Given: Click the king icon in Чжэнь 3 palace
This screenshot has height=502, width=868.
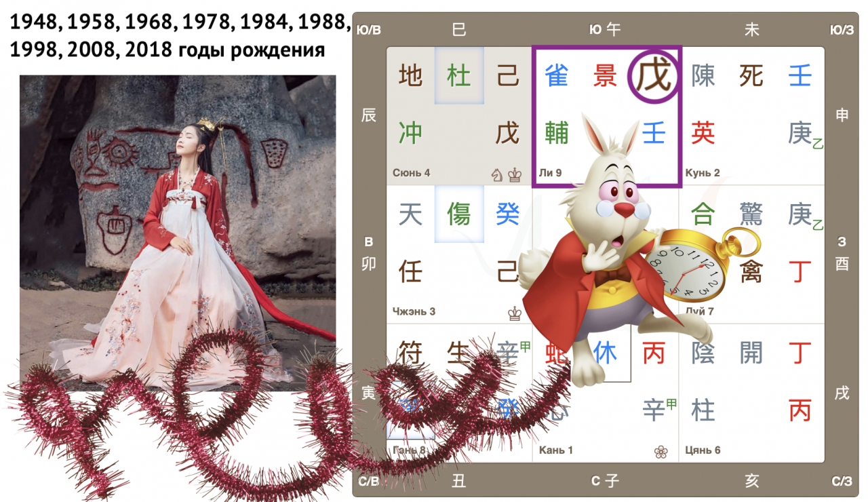Looking at the screenshot, I should [515, 313].
